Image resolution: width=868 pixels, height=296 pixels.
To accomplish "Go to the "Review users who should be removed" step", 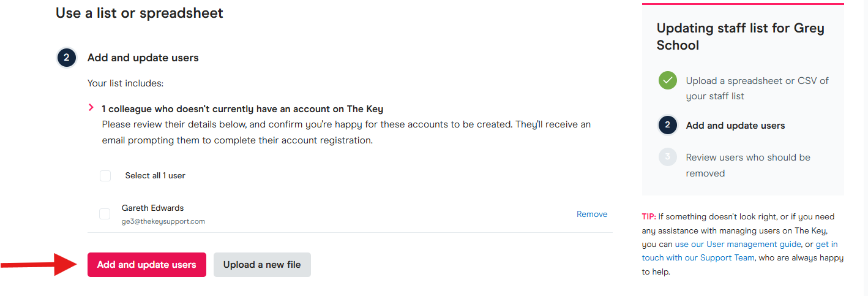I will tap(747, 165).
